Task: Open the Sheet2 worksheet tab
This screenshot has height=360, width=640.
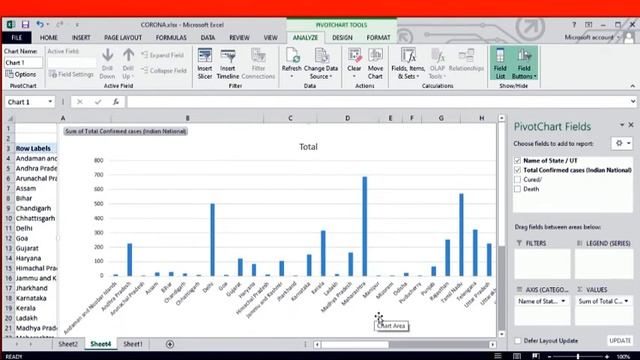Action: [x=68, y=344]
